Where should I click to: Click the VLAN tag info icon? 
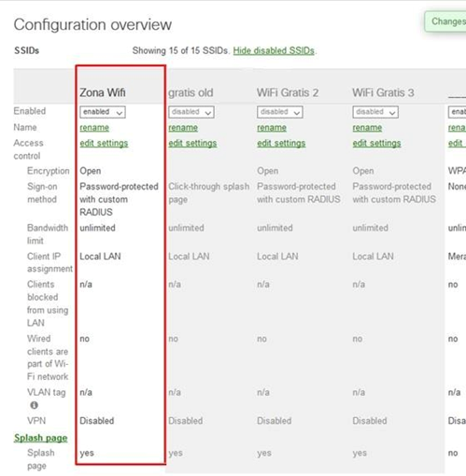(x=34, y=405)
